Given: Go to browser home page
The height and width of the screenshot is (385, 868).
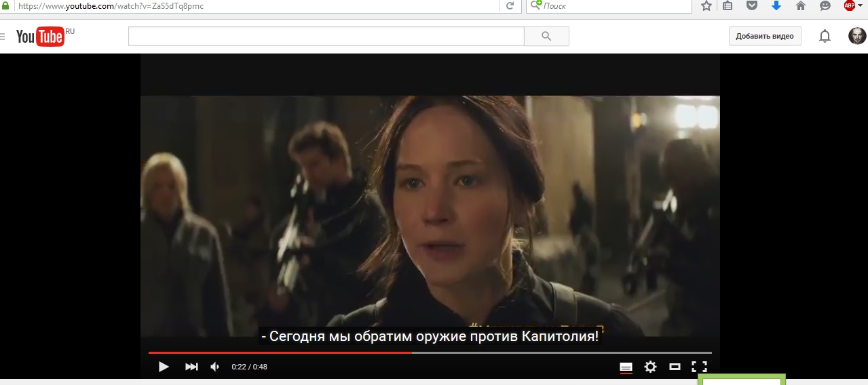Looking at the screenshot, I should point(801,5).
